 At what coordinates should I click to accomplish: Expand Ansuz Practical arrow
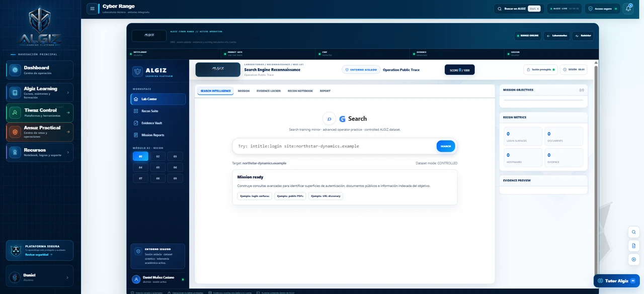[x=68, y=132]
